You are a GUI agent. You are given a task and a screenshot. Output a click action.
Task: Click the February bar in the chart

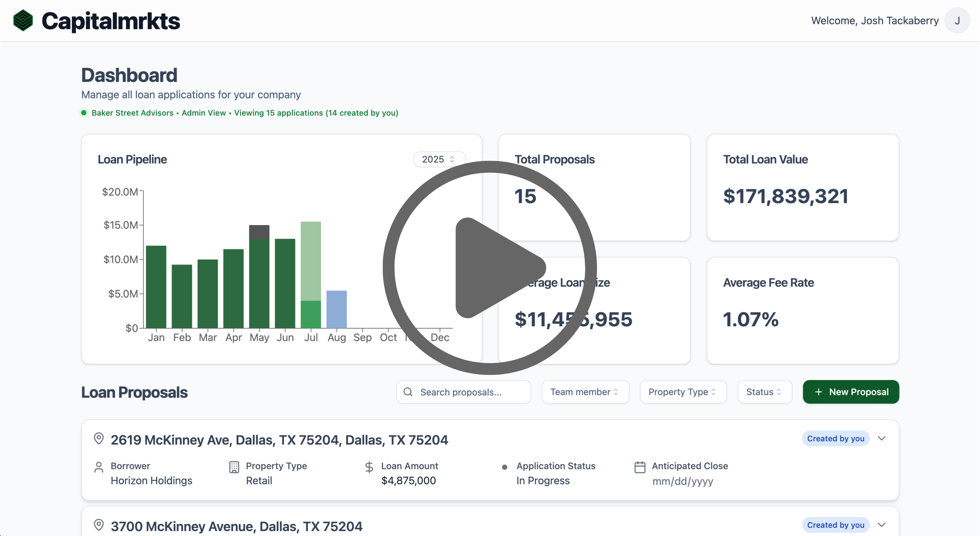click(x=182, y=296)
